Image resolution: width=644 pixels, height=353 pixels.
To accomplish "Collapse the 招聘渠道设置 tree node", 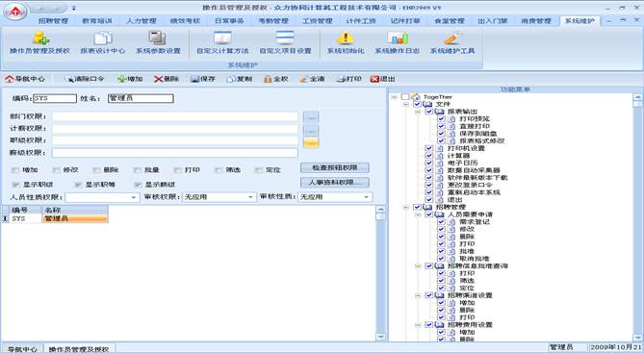I will [418, 295].
